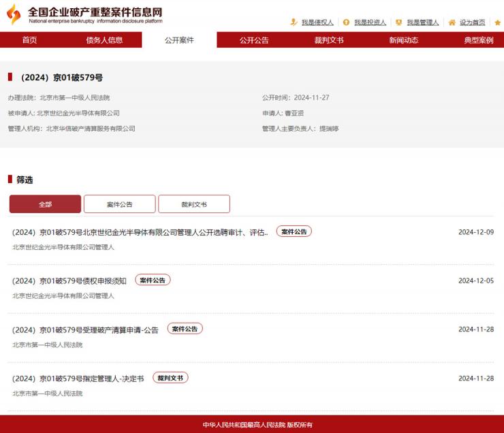The width and height of the screenshot is (504, 433).
Task: Go to the 首页 menu item
Action: (x=29, y=40)
